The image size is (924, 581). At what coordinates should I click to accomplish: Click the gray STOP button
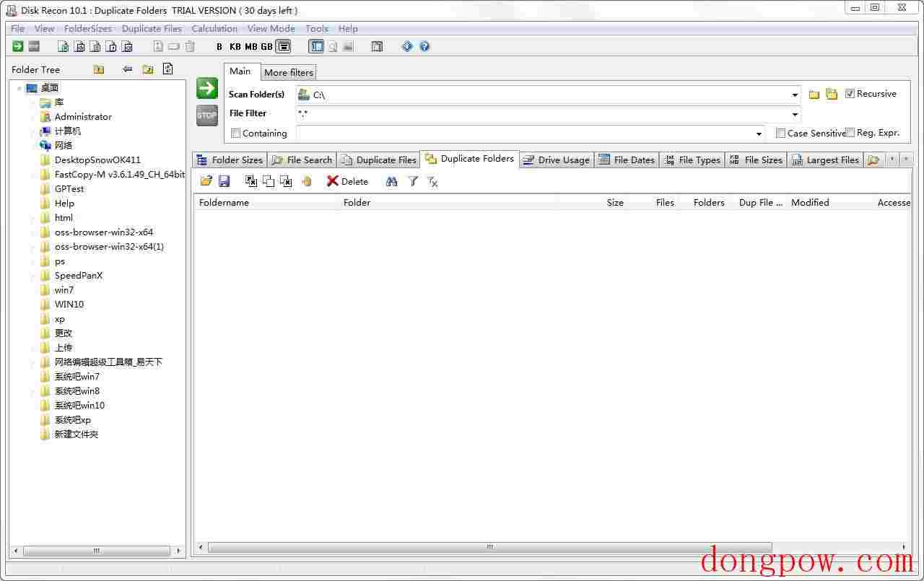[x=207, y=115]
